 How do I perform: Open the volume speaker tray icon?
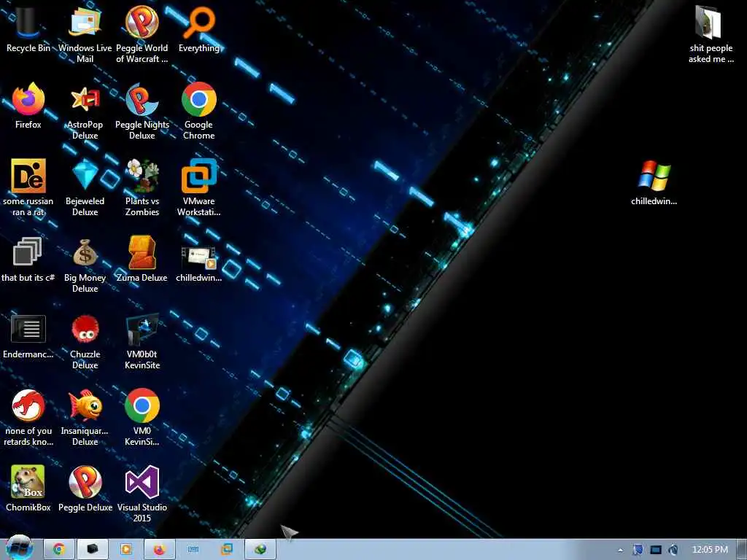[673, 550]
